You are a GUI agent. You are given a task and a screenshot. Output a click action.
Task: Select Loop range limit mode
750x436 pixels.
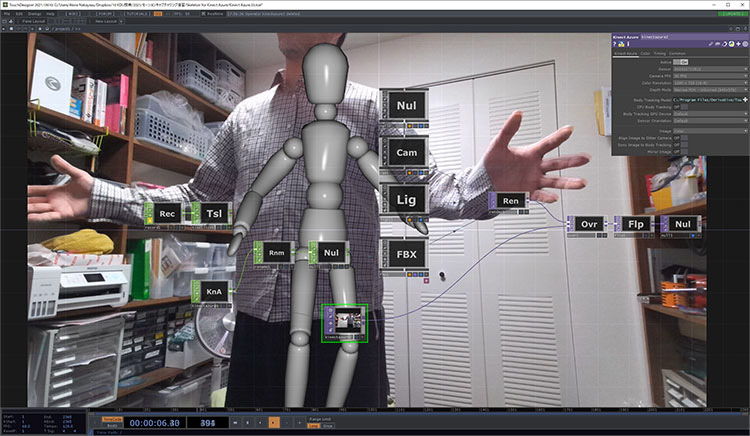[313, 426]
